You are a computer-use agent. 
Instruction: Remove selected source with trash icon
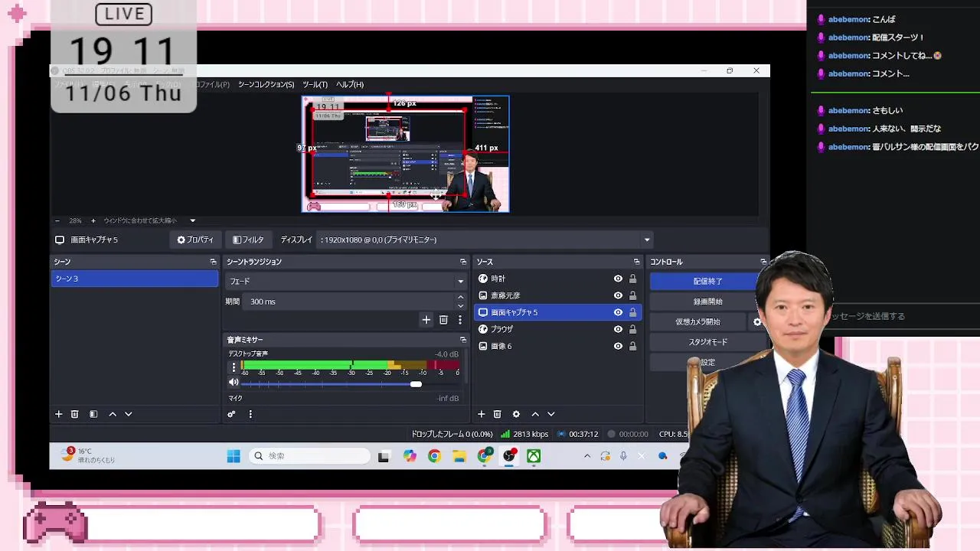point(498,414)
